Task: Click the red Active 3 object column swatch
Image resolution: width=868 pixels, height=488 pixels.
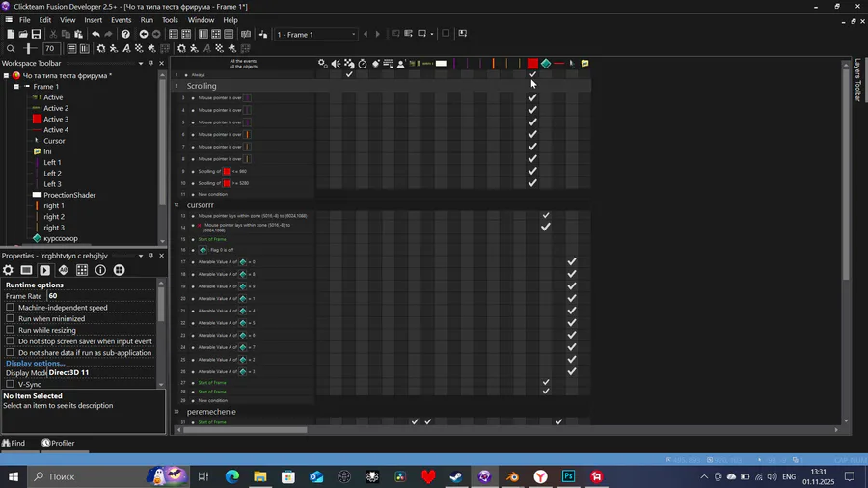Action: pyautogui.click(x=532, y=64)
